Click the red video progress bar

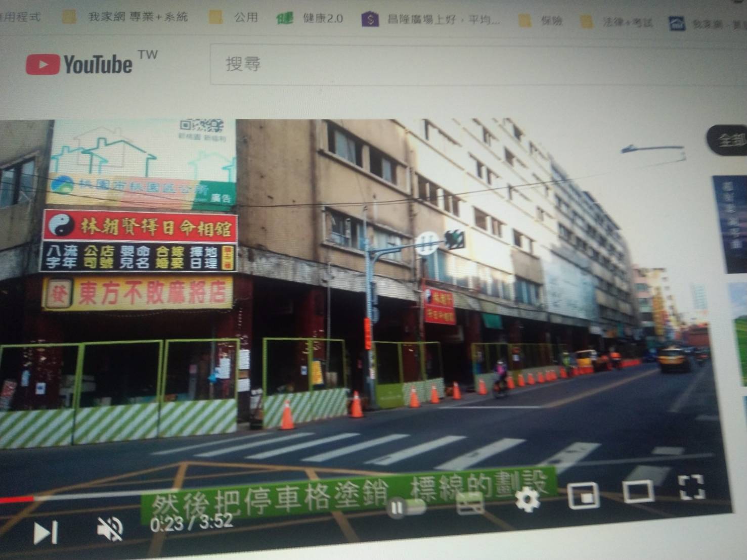[18, 499]
